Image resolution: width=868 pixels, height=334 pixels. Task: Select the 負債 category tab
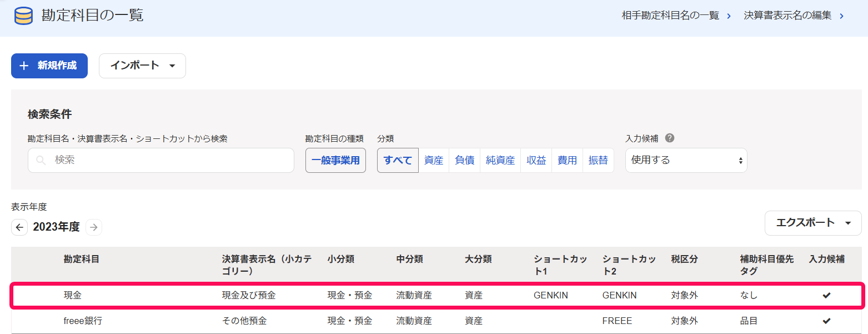pos(465,161)
